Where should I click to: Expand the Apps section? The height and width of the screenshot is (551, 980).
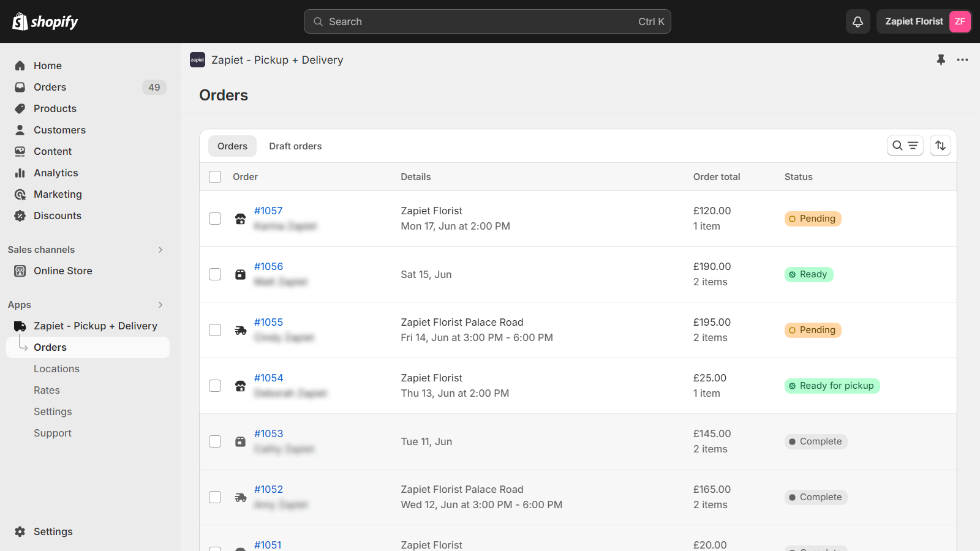[x=160, y=305]
